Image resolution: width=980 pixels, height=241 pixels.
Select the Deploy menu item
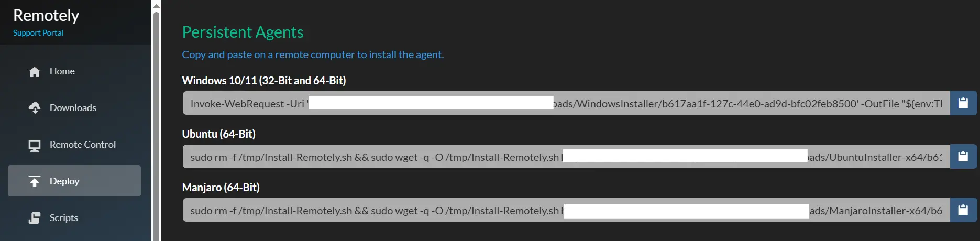coord(64,181)
